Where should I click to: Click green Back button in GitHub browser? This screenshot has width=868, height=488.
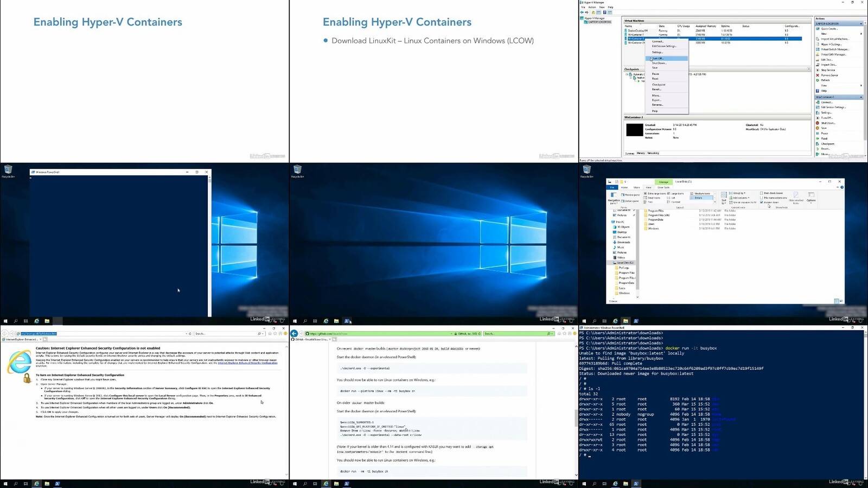pyautogui.click(x=294, y=333)
